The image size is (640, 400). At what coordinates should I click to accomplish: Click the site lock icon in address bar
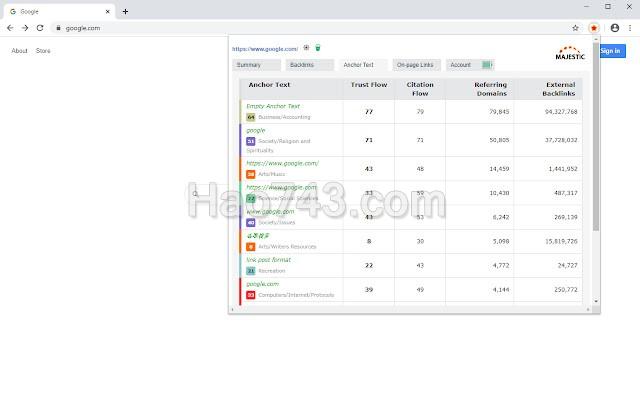coord(58,28)
